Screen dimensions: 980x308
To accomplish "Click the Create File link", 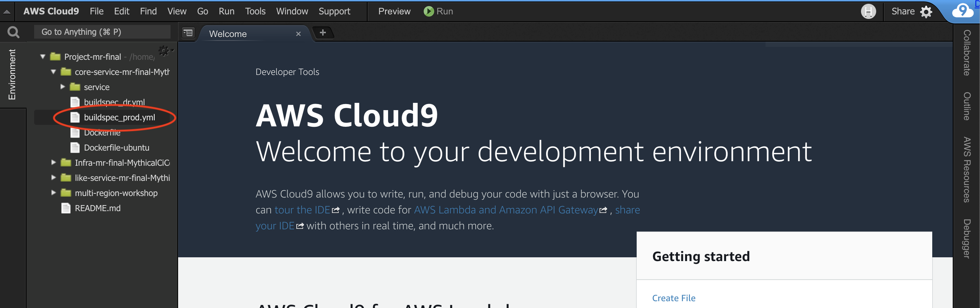I will [673, 298].
